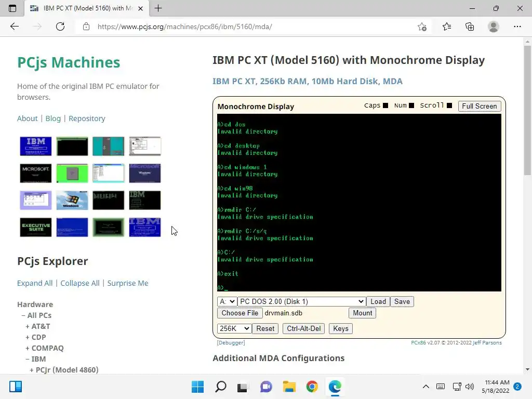Open the IBM PC XT, 256Kb RAM heading link
Image resolution: width=532 pixels, height=399 pixels.
308,81
